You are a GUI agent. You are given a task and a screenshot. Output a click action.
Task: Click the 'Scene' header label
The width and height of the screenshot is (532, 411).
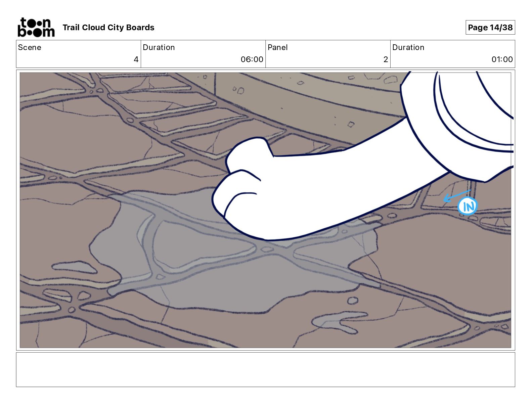coord(30,47)
